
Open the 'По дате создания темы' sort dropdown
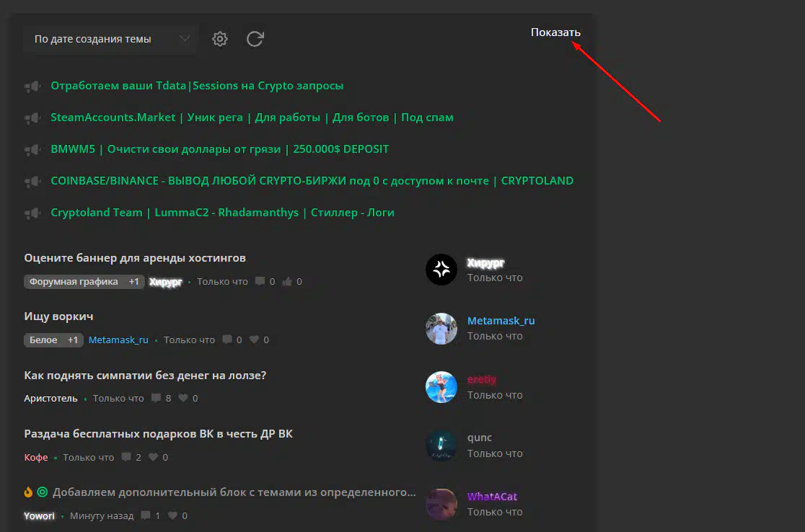coord(110,39)
